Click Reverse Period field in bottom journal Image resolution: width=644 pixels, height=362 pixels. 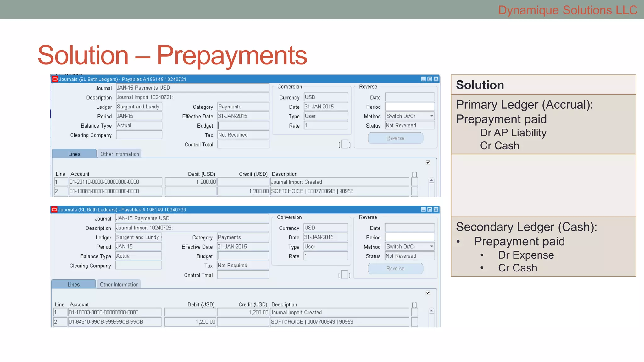click(x=410, y=237)
